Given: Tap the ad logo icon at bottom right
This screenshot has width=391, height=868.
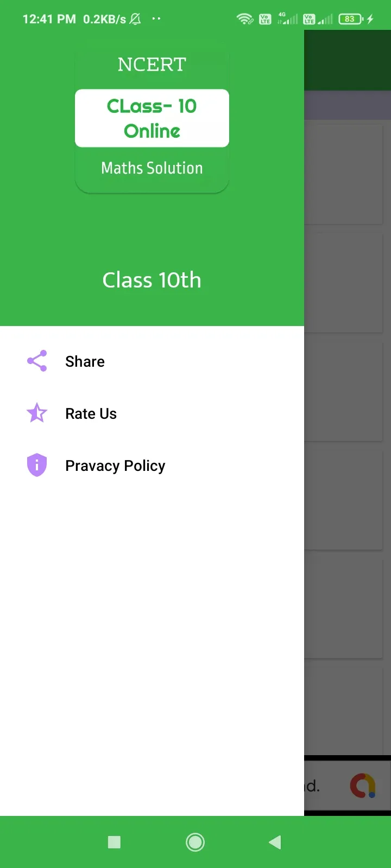Looking at the screenshot, I should click(362, 786).
